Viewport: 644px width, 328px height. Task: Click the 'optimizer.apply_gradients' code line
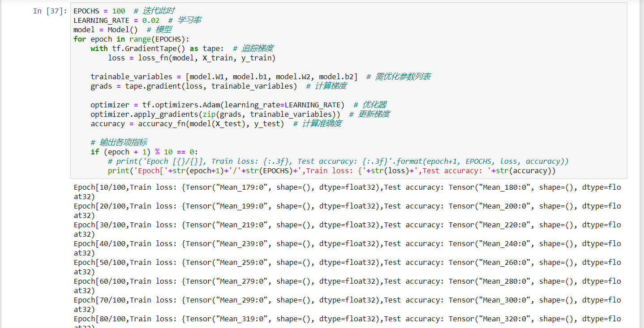tap(240, 114)
